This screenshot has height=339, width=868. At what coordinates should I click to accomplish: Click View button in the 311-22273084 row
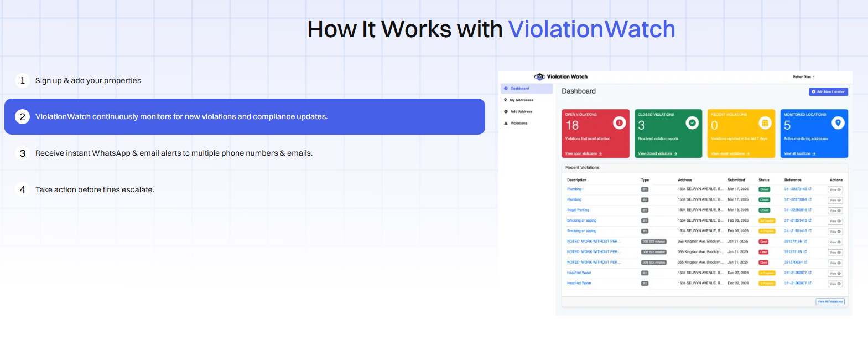[x=835, y=200]
